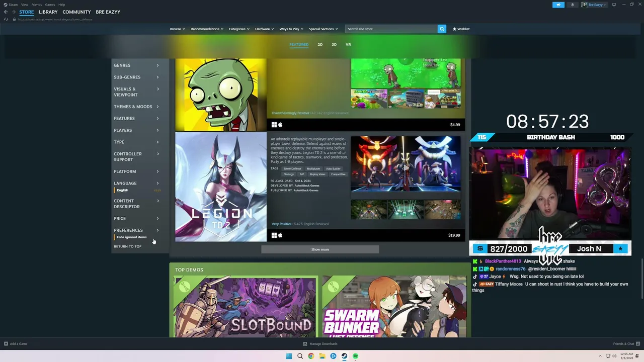Select the VR tab
The height and width of the screenshot is (362, 644).
[348, 45]
